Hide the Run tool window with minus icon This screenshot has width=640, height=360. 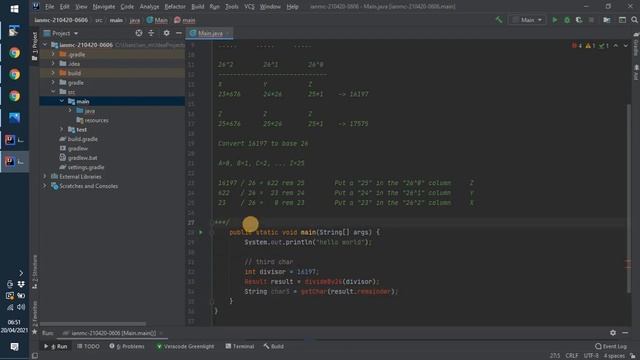click(x=625, y=333)
